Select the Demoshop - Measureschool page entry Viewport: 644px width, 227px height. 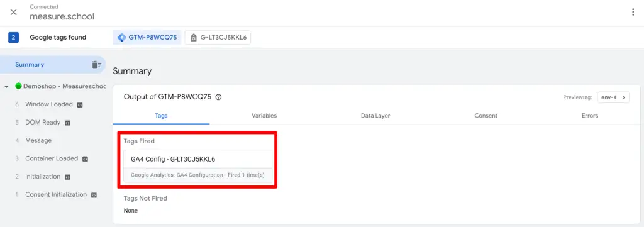click(x=65, y=86)
